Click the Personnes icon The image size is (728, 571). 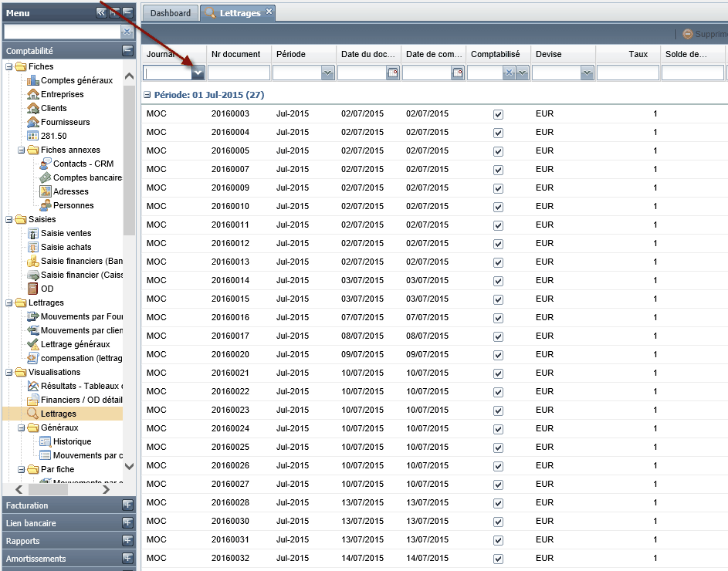point(46,206)
